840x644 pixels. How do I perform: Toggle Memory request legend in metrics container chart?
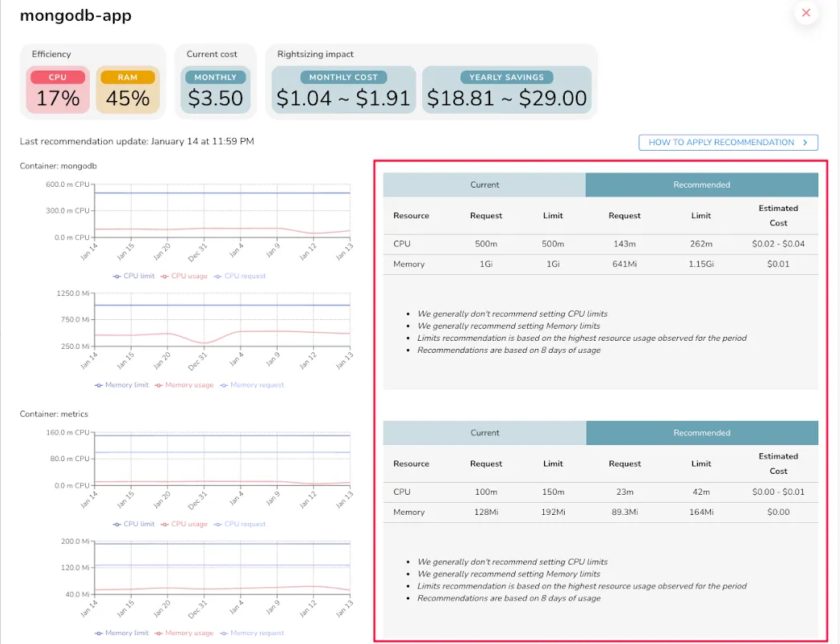(x=252, y=633)
